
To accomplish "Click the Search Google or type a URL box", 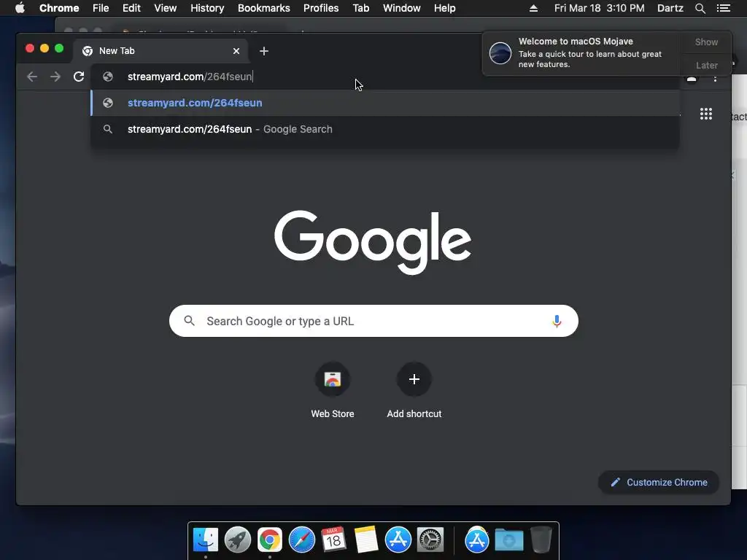I will click(373, 321).
